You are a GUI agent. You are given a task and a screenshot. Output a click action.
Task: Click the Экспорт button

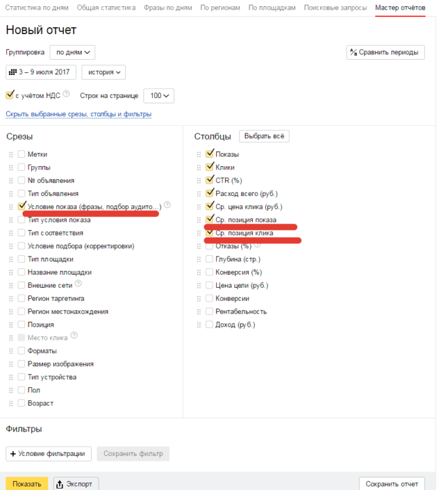pos(76,484)
